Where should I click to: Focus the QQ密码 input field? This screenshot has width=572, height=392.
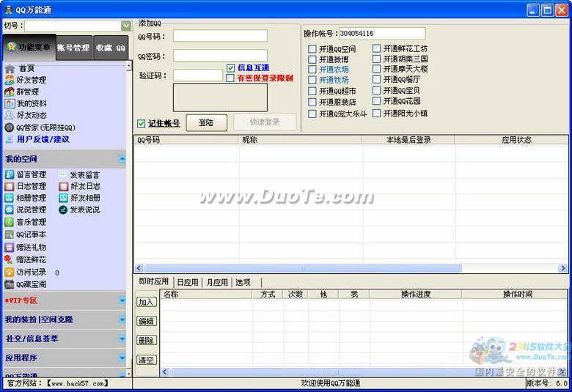(220, 56)
